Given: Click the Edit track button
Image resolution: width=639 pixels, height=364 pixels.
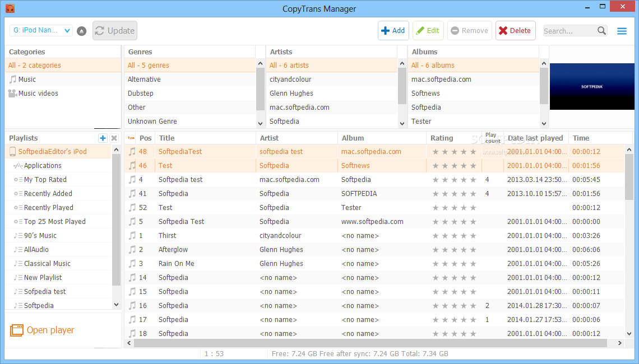Looking at the screenshot, I should [x=428, y=31].
